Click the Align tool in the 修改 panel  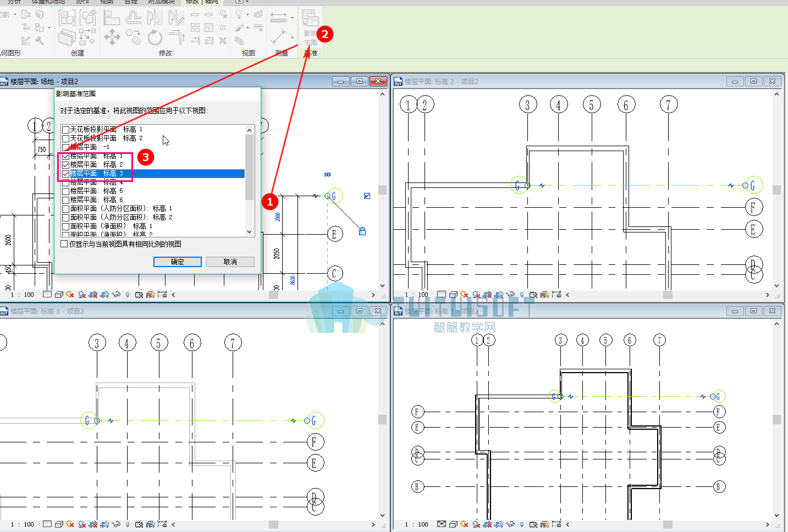tap(112, 18)
